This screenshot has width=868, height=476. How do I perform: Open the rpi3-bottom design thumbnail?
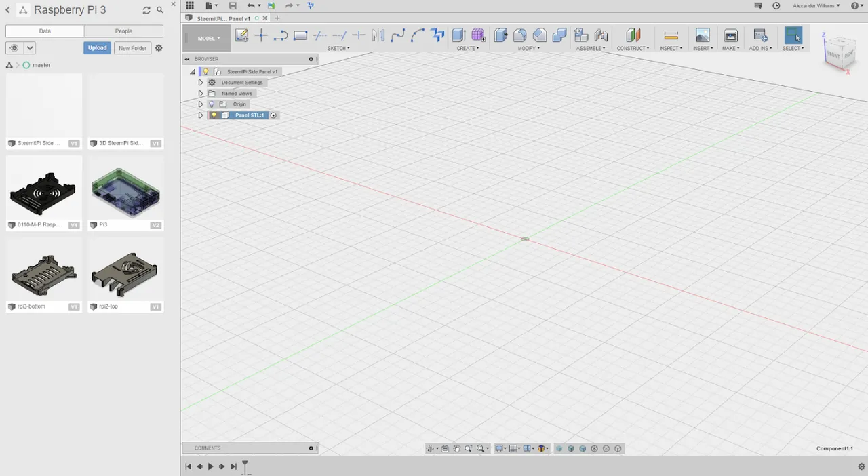(44, 275)
